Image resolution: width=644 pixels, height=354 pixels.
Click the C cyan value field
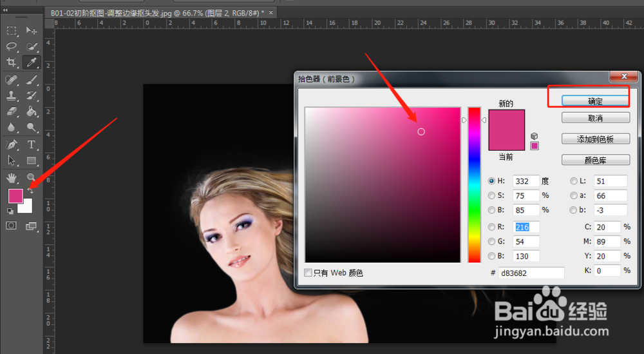(607, 227)
